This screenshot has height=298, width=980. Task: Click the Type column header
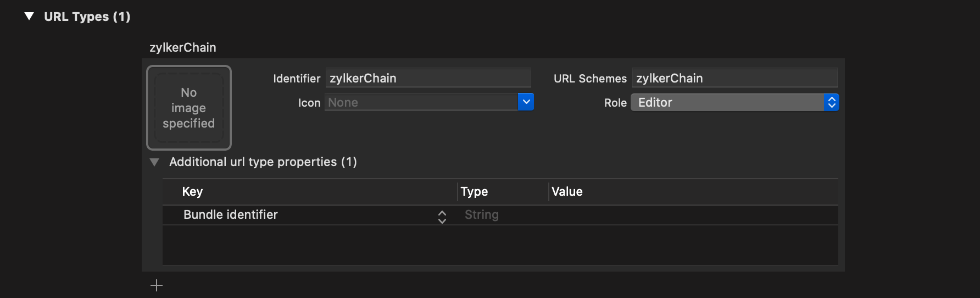point(474,191)
